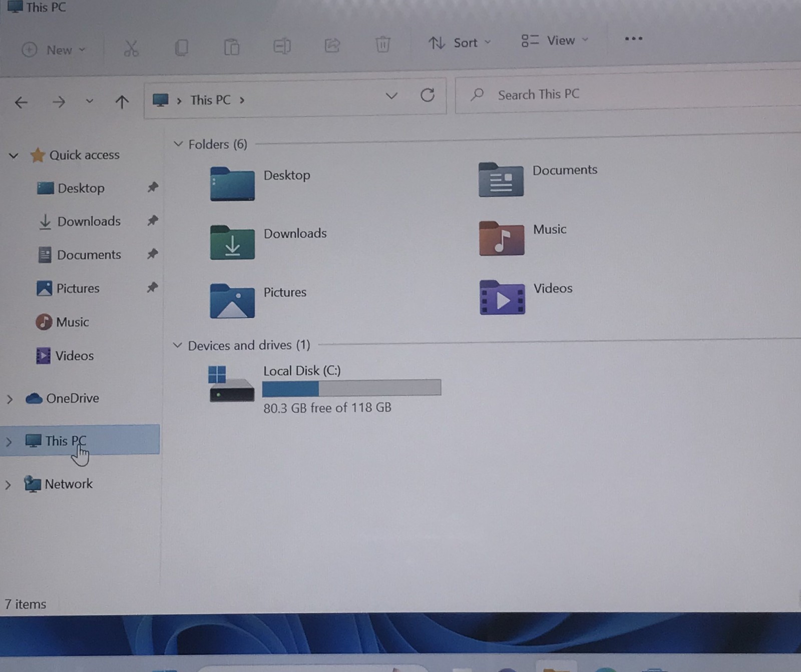The image size is (801, 672).
Task: Click the 'Local Disk (C:)' label
Action: (x=302, y=371)
